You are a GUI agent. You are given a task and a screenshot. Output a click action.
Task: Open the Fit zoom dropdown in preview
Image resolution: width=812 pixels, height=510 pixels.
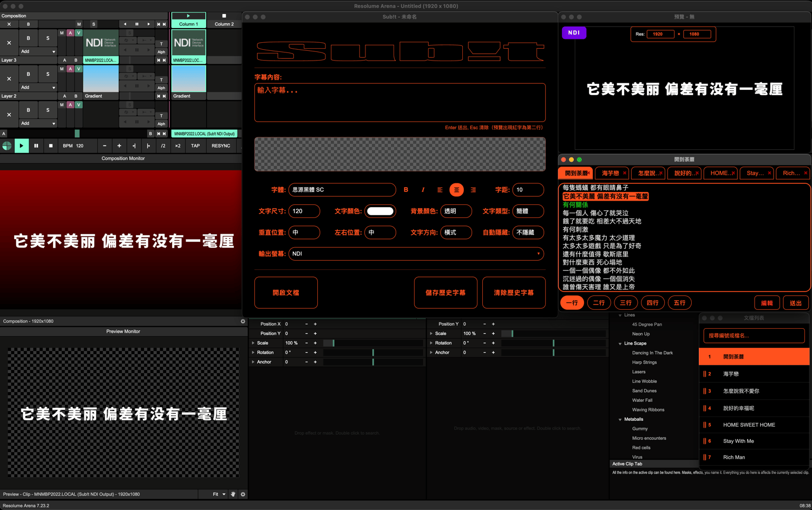pyautogui.click(x=219, y=494)
